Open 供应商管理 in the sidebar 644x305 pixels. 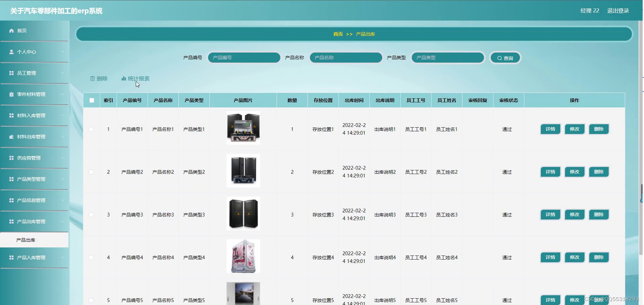point(34,158)
